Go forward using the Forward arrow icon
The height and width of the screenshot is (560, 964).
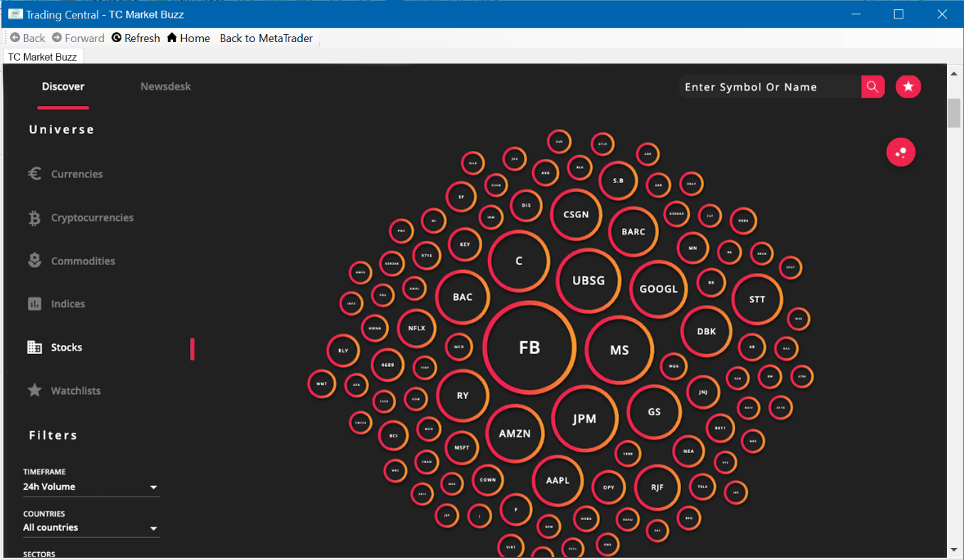pos(57,38)
